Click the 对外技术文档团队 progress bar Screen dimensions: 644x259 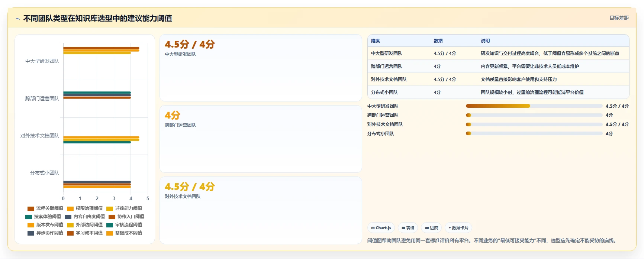click(534, 124)
